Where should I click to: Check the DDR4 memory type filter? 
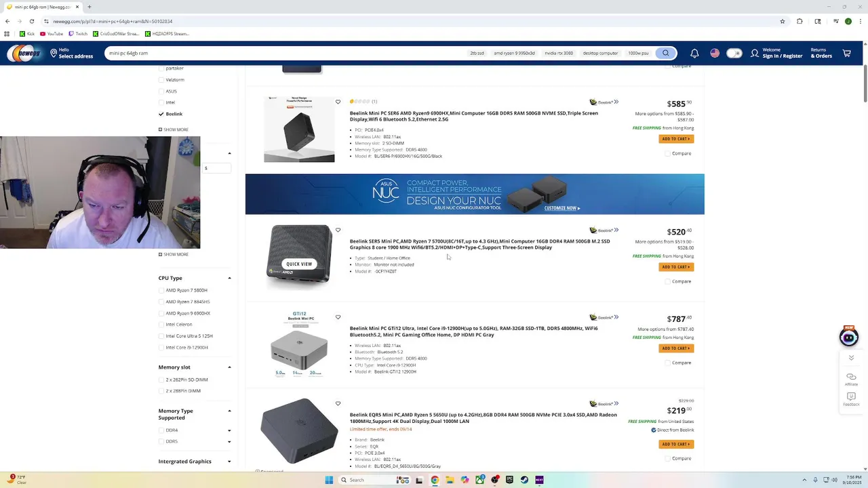point(161,430)
